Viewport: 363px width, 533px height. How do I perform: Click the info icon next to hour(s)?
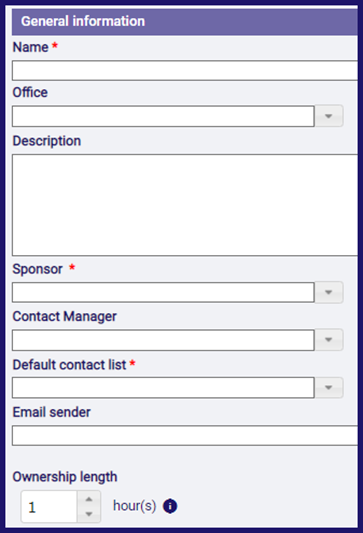[x=170, y=506]
